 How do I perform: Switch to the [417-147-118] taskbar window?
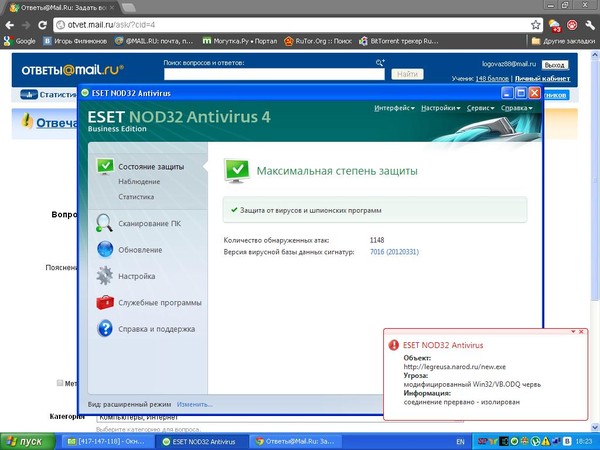pos(106,442)
